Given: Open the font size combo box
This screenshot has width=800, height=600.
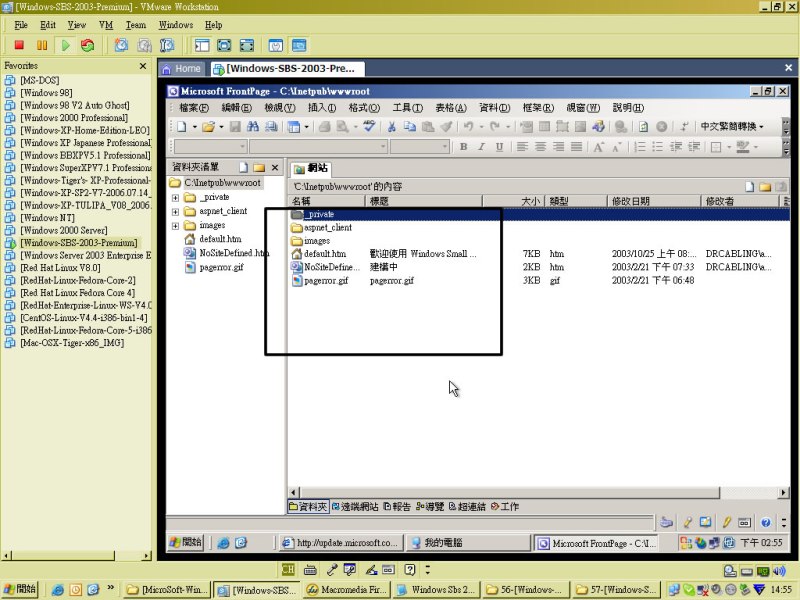Looking at the screenshot, I should tap(419, 147).
